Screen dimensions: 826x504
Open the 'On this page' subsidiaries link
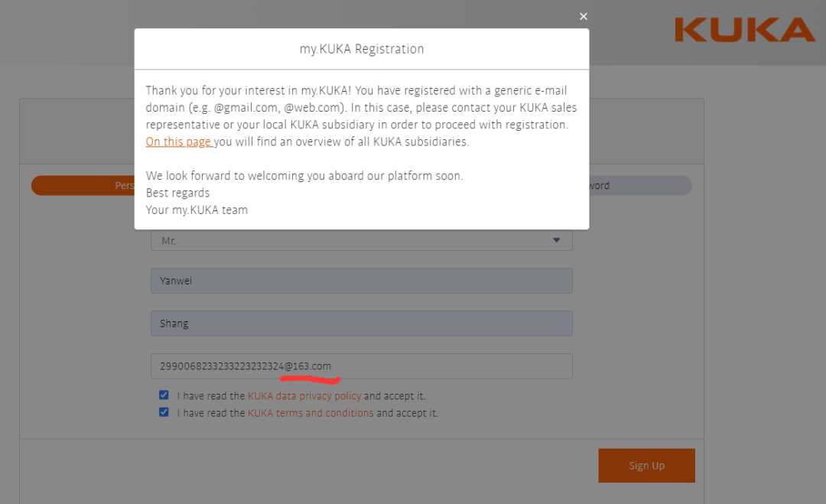pos(179,141)
